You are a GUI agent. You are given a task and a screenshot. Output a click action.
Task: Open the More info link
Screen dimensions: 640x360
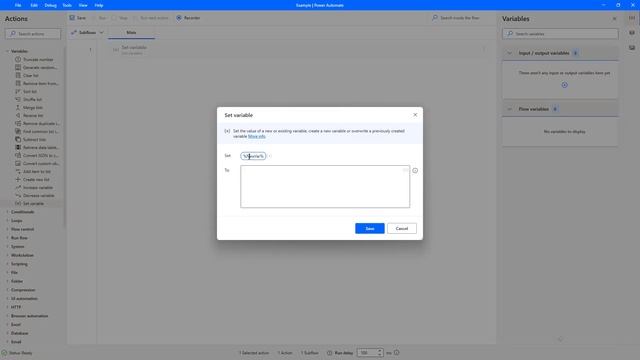point(257,136)
